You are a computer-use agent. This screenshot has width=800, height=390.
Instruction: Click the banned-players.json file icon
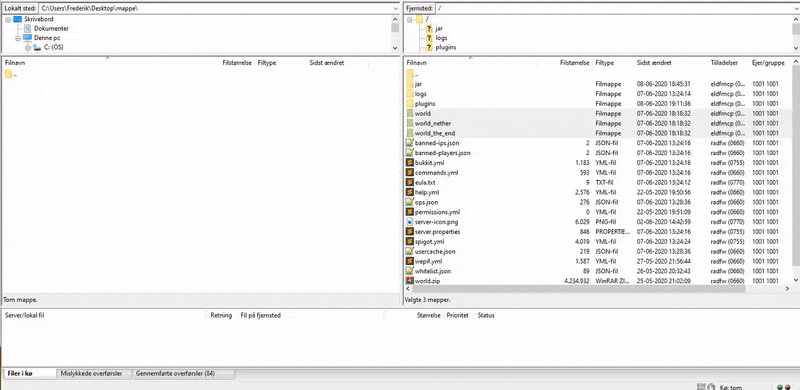409,153
